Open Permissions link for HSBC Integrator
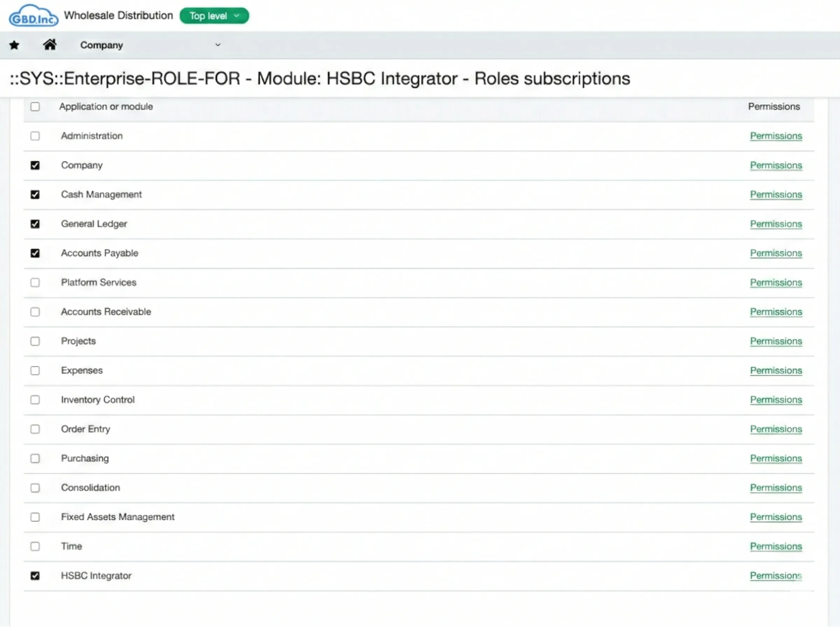This screenshot has width=840, height=627. pos(776,576)
